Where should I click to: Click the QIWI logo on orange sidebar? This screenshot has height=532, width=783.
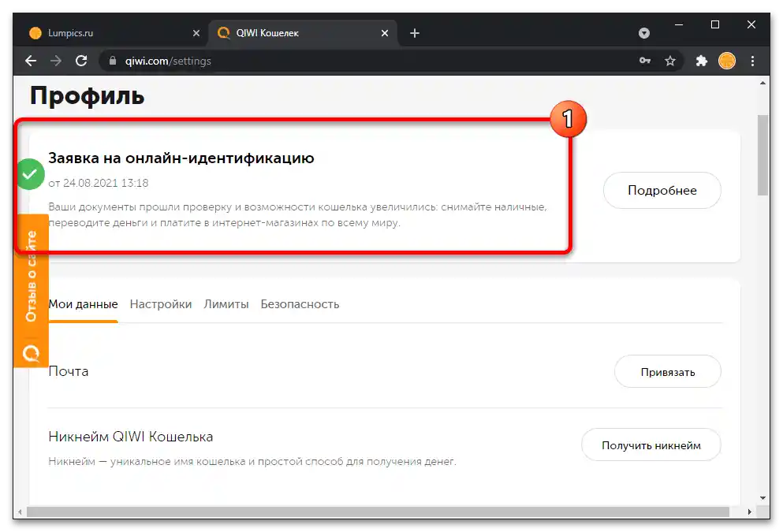point(31,353)
